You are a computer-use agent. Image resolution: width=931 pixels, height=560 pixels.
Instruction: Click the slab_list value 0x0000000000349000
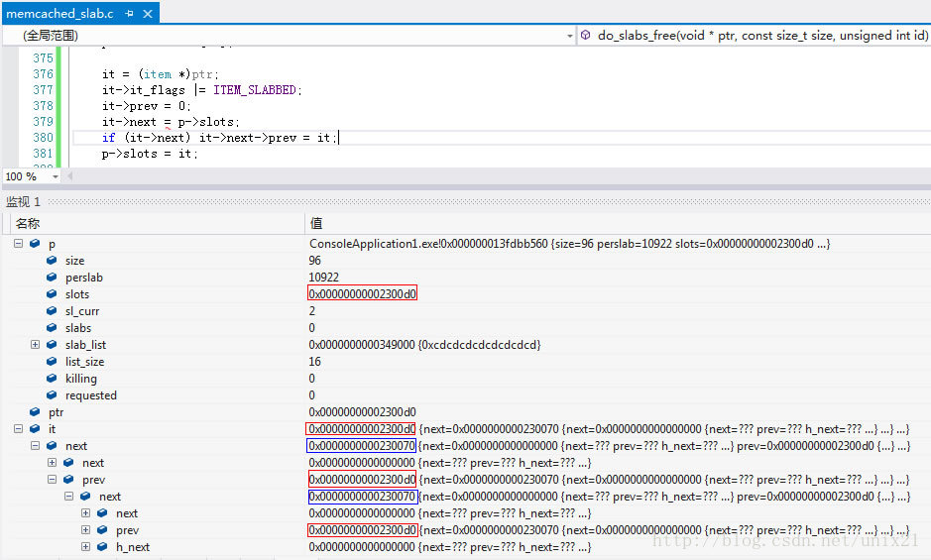click(362, 345)
